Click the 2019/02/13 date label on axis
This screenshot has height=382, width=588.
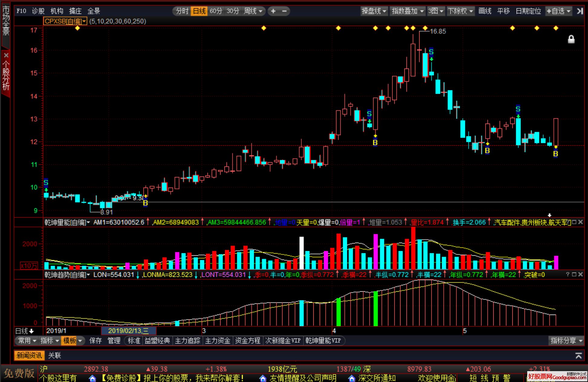tap(129, 331)
